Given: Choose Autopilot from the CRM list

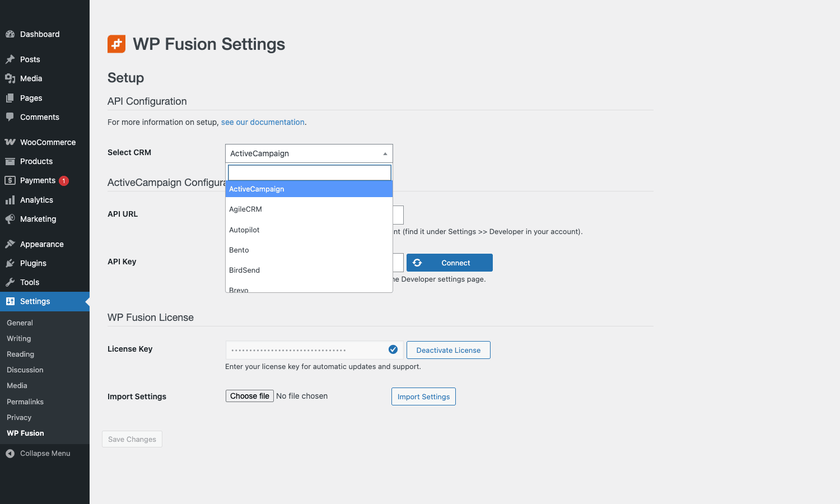Looking at the screenshot, I should pos(309,230).
